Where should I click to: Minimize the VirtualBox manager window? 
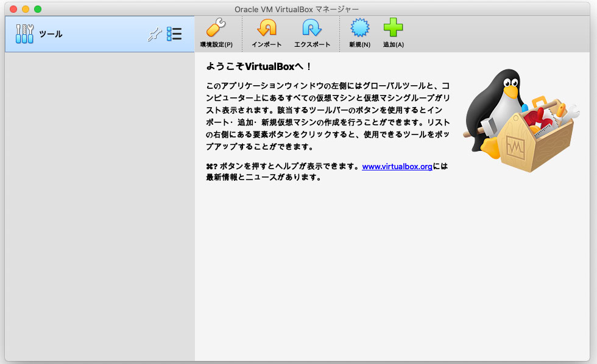26,9
